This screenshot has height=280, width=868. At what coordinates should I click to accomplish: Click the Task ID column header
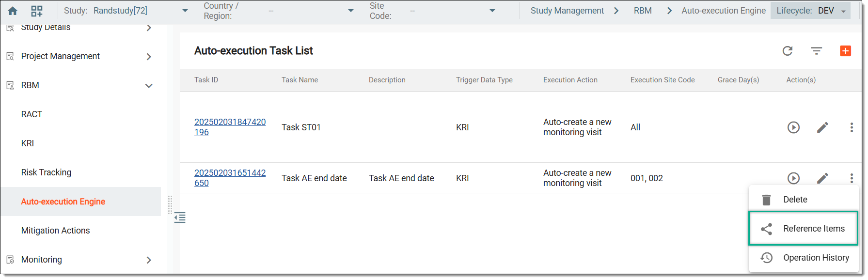(x=206, y=80)
